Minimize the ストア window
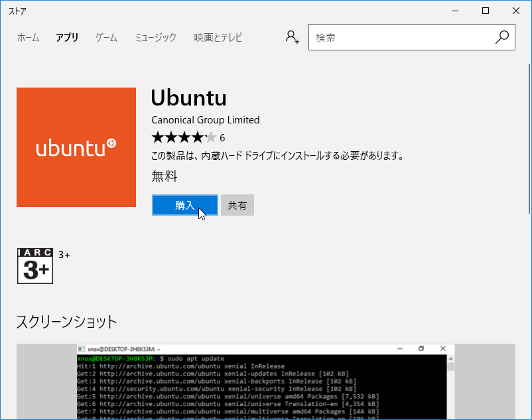 tap(455, 11)
